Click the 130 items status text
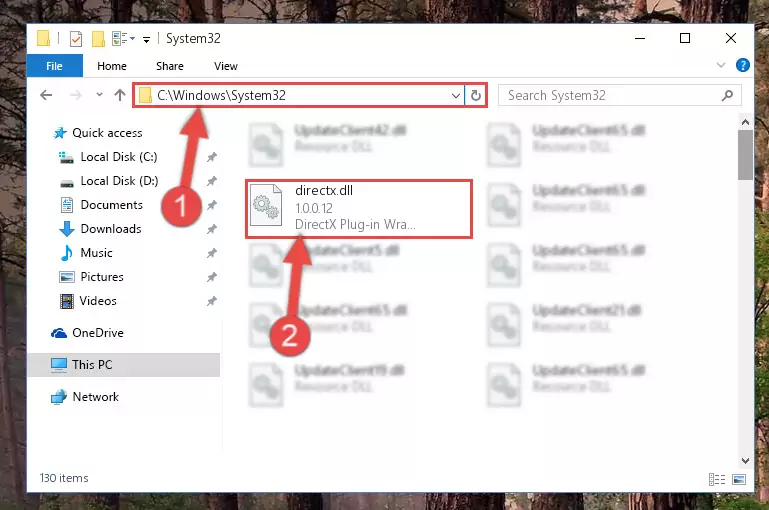The height and width of the screenshot is (510, 769). pyautogui.click(x=64, y=478)
